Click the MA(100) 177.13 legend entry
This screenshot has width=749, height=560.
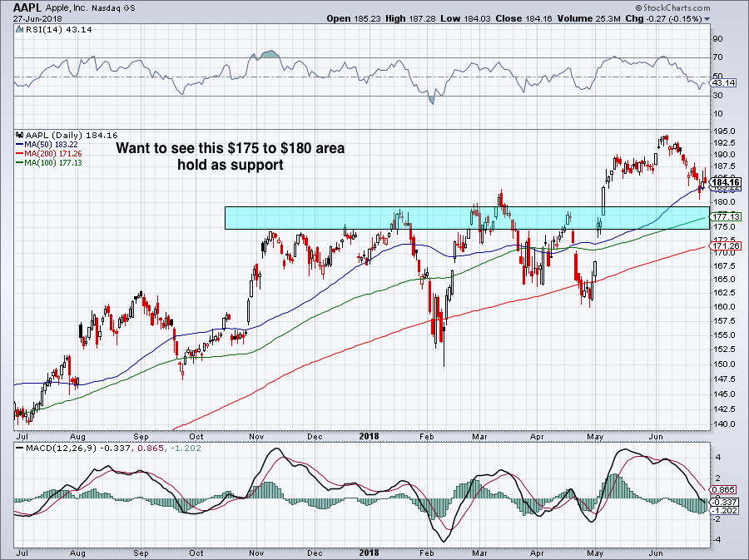49,163
